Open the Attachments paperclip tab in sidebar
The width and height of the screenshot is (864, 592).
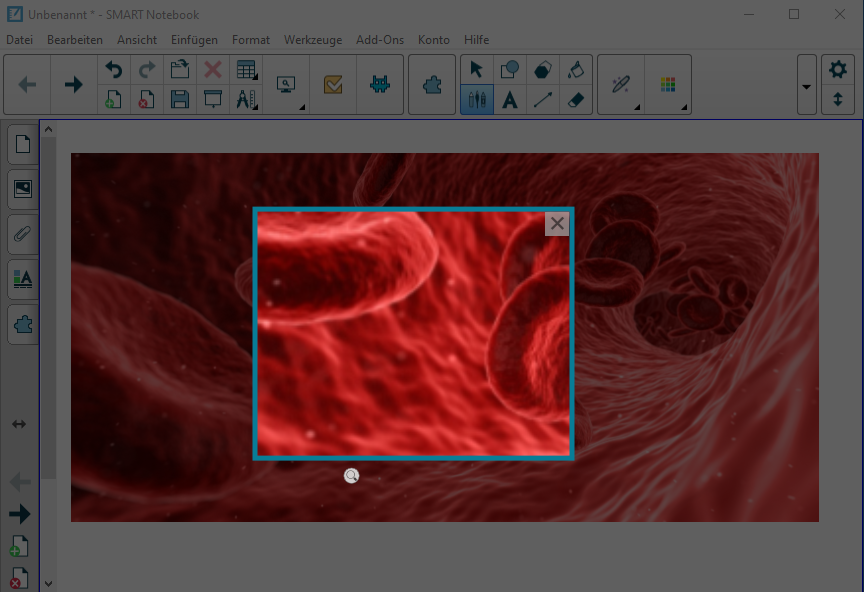pos(22,235)
